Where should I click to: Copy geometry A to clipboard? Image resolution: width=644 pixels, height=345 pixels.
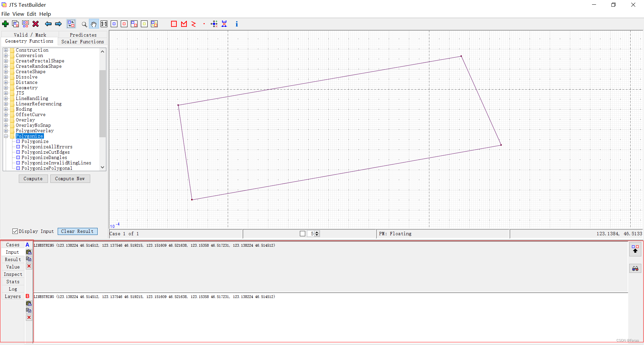coord(29,259)
